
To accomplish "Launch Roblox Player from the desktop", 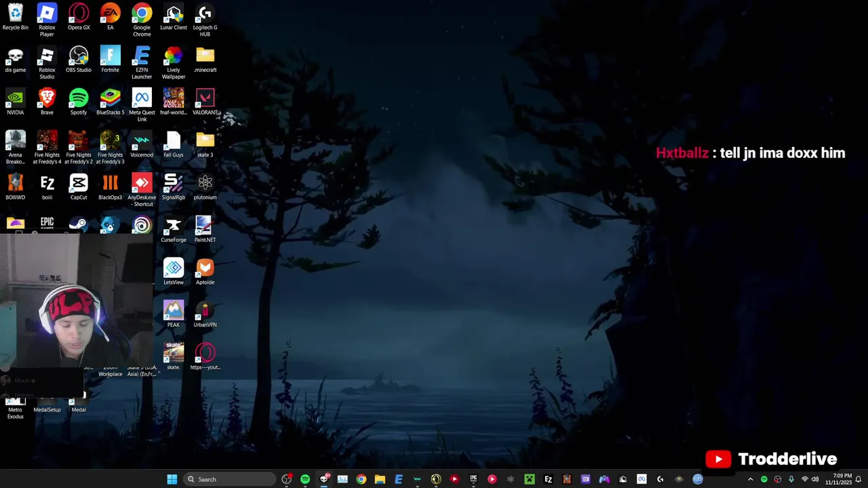I will [47, 20].
